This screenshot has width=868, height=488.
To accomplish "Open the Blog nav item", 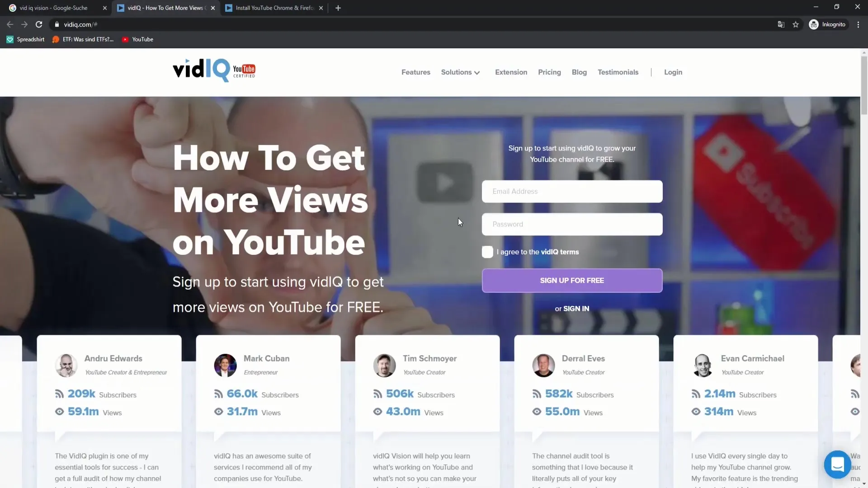I will (579, 72).
